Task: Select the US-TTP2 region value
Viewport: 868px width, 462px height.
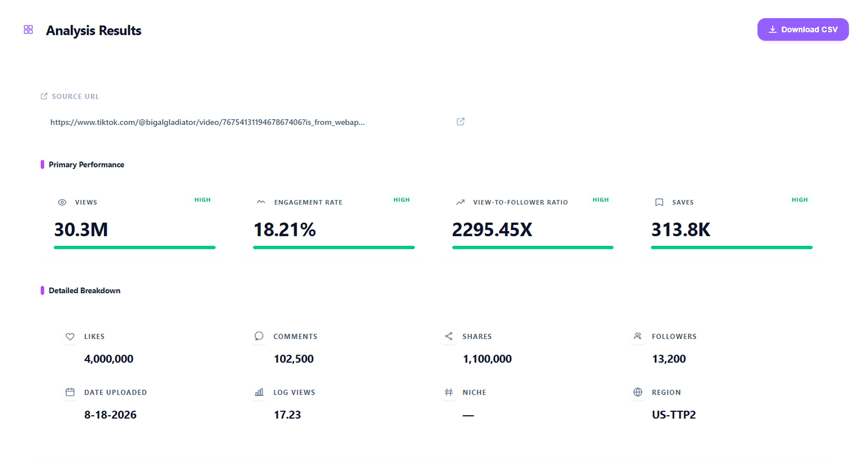Action: click(x=674, y=415)
